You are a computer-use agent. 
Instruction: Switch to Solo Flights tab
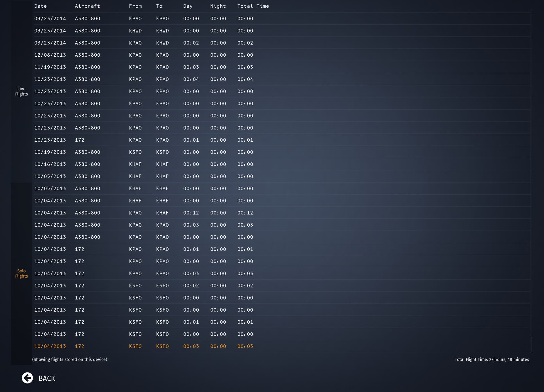(22, 273)
